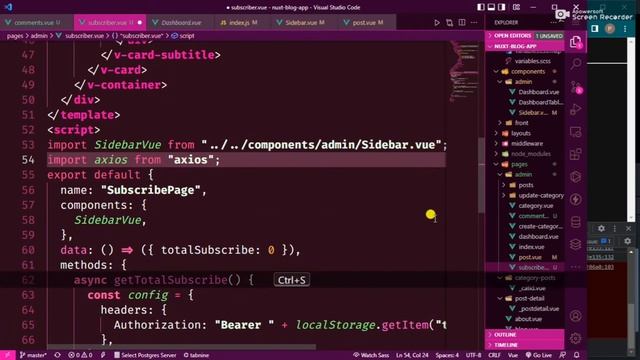Expand the Timeline section
Image resolution: width=640 pixels, height=360 pixels.
pyautogui.click(x=524, y=345)
